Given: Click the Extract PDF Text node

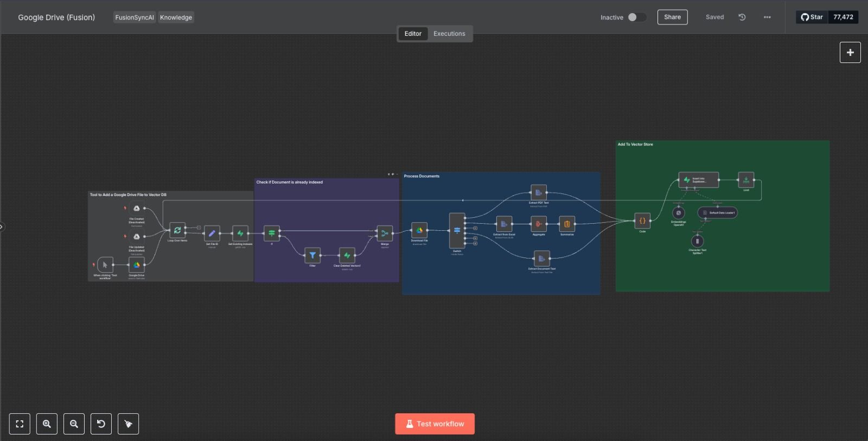Looking at the screenshot, I should [539, 192].
